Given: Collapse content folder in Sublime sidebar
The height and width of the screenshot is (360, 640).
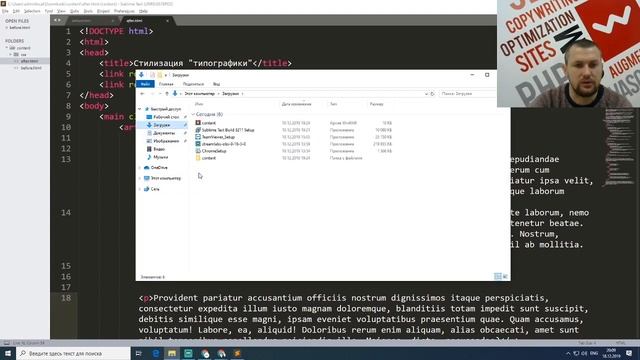Looking at the screenshot, I should (7, 48).
